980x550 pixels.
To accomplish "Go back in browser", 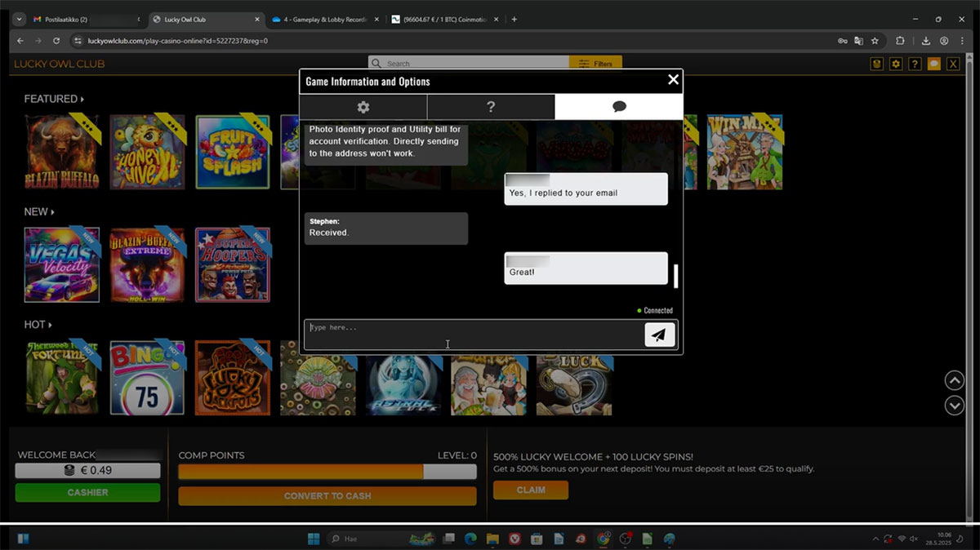I will pyautogui.click(x=20, y=41).
